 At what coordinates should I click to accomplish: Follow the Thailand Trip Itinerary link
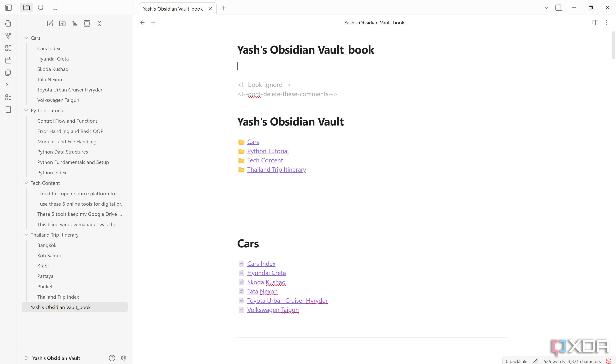277,170
